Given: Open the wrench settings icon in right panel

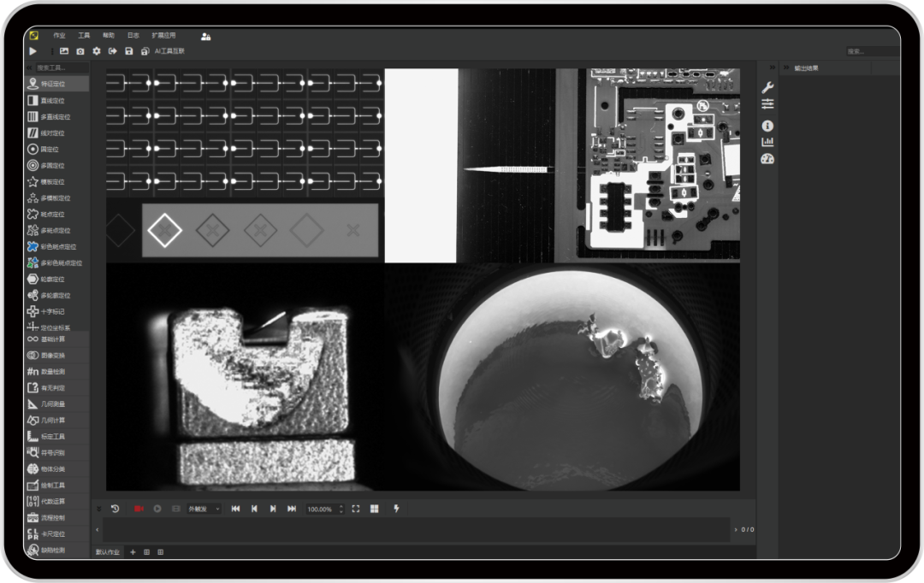Looking at the screenshot, I should click(x=767, y=87).
